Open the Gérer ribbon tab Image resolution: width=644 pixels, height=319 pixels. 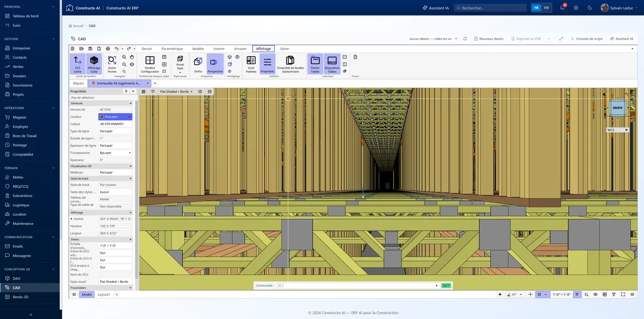point(284,48)
